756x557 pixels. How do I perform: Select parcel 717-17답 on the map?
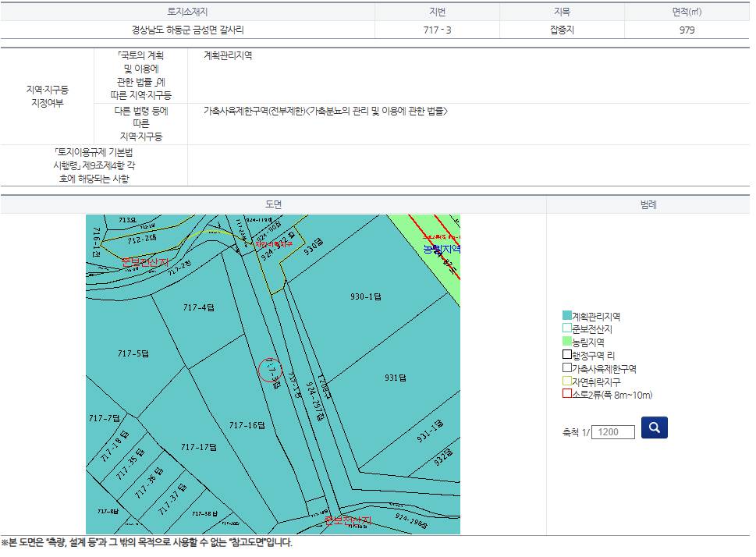point(199,447)
